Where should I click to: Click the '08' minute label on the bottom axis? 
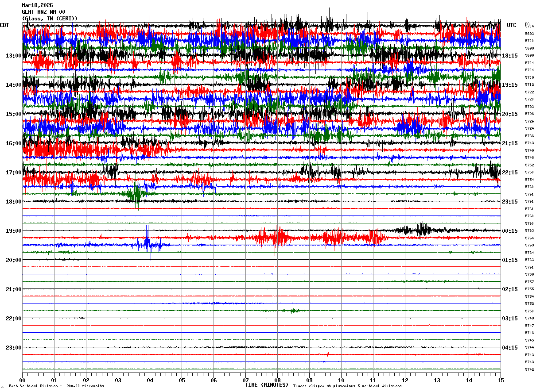(277, 380)
